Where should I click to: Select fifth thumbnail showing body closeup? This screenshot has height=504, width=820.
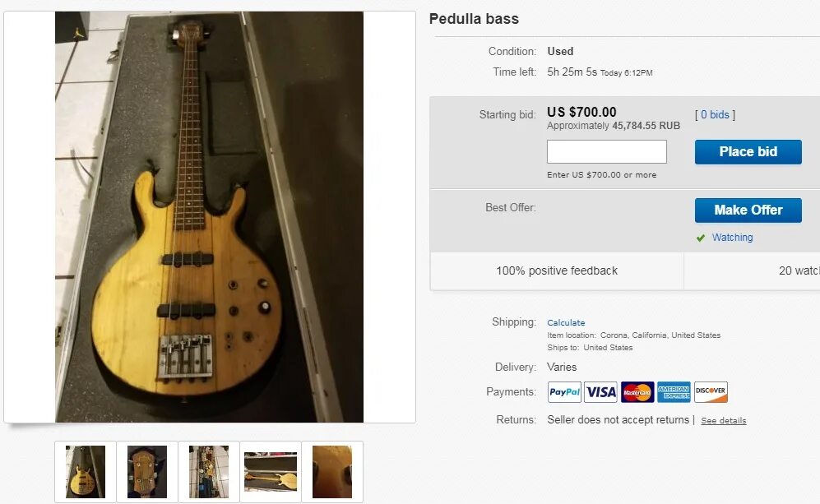tap(332, 472)
